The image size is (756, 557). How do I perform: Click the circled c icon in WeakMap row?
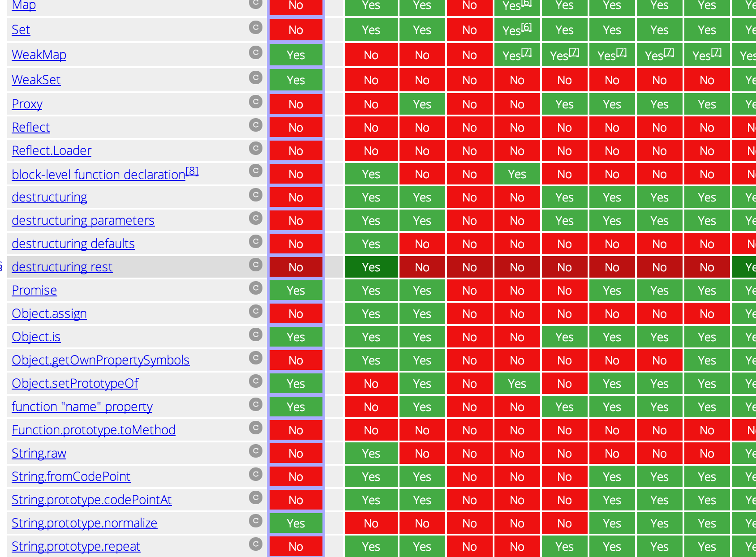click(255, 53)
